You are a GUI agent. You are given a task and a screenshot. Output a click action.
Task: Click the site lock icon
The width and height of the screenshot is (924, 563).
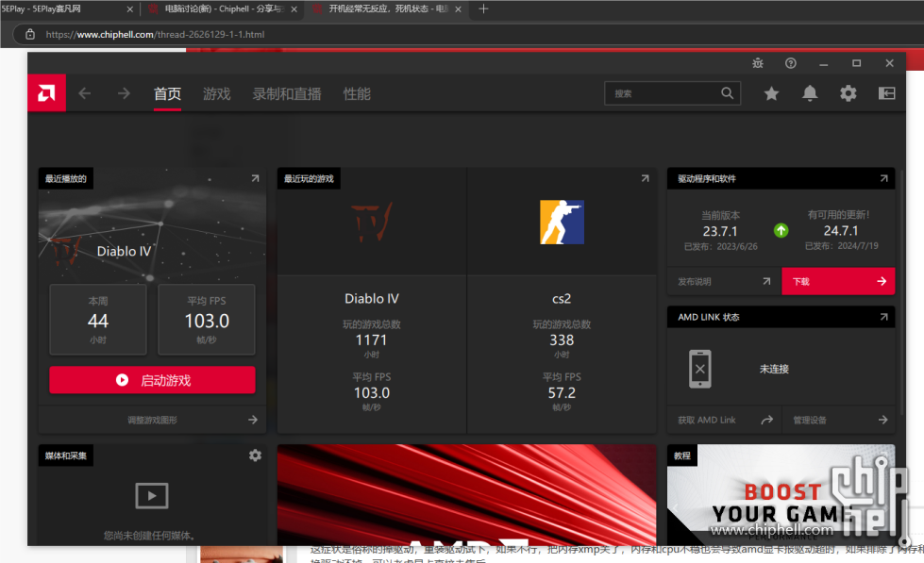tap(30, 34)
